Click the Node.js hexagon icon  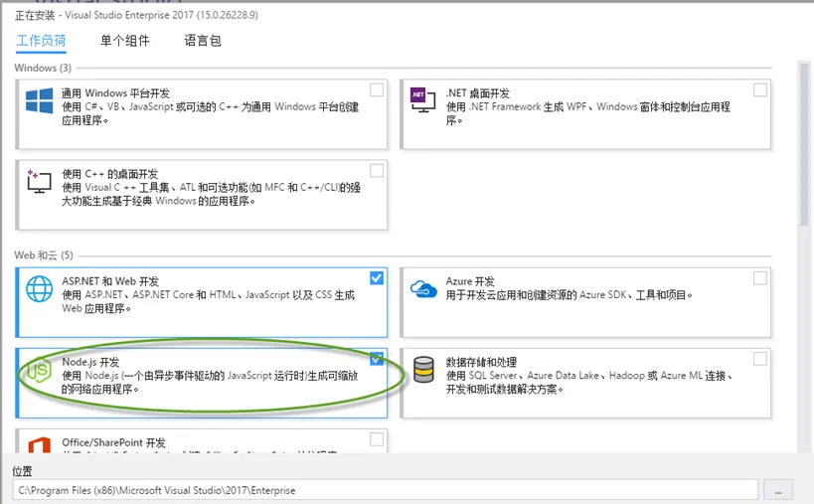[40, 370]
